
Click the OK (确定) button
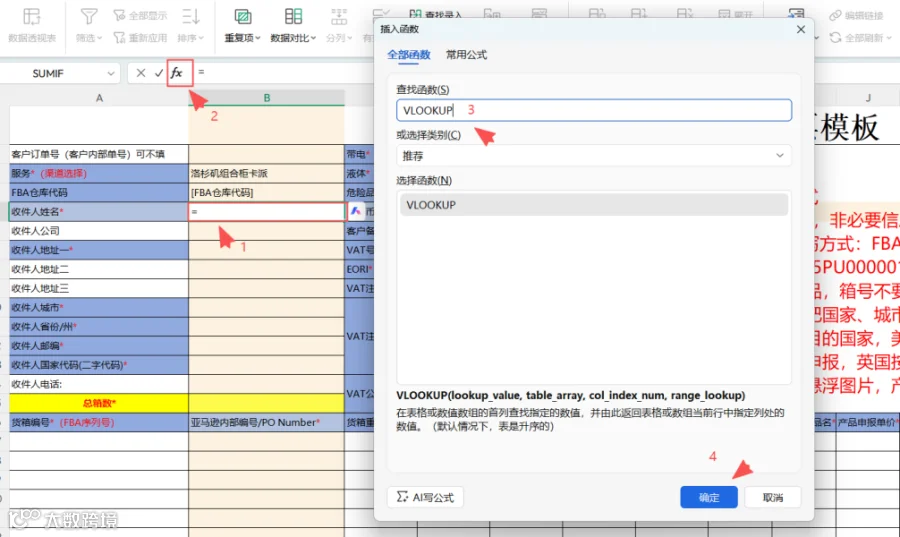[x=709, y=497]
